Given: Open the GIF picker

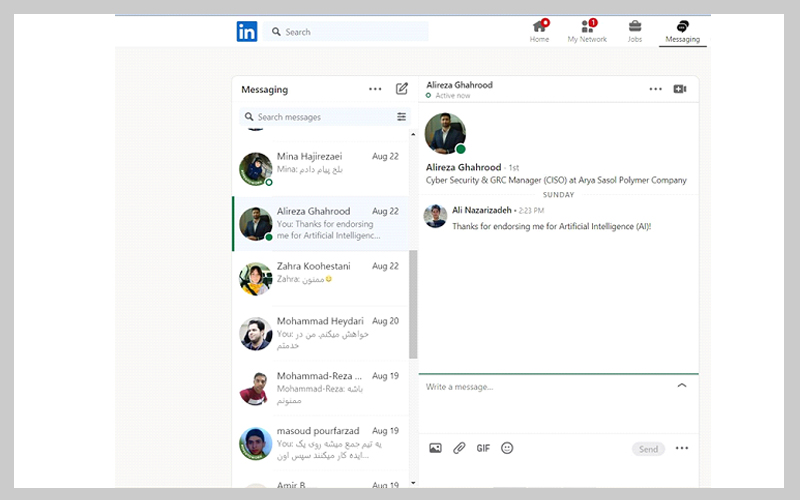Looking at the screenshot, I should (x=483, y=448).
